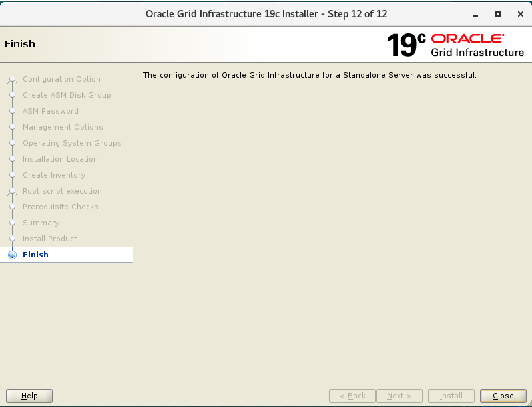The image size is (532, 407).
Task: Select the Create Inventory step
Action: tap(54, 175)
